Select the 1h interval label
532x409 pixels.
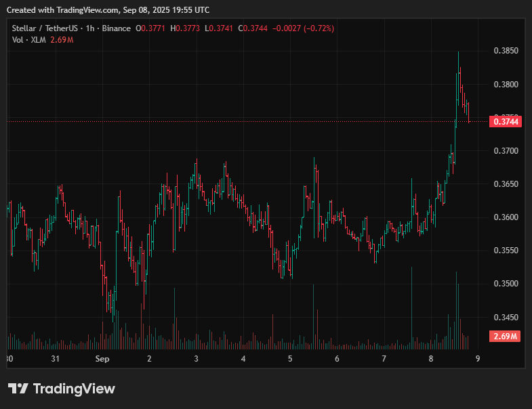(90, 28)
